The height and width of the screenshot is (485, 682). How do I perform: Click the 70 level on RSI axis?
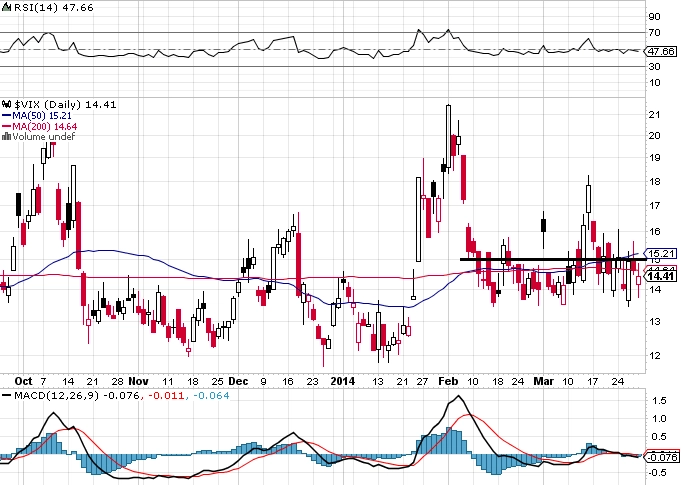654,33
